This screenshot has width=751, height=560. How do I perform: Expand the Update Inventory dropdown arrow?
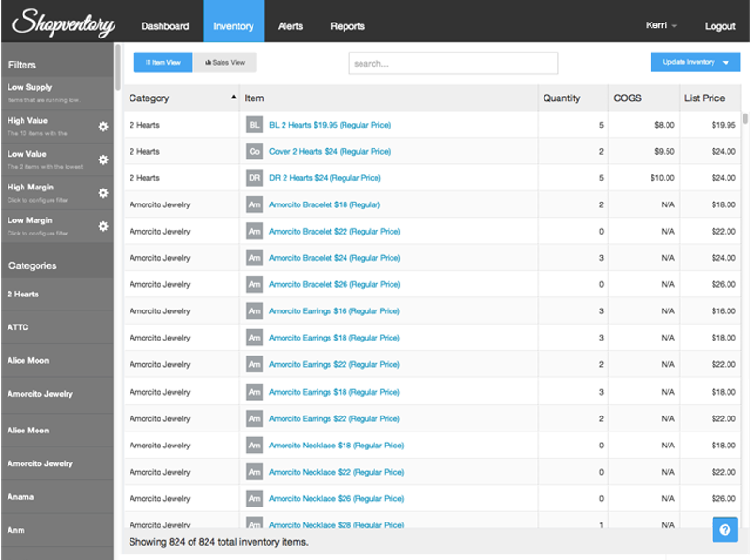pyautogui.click(x=726, y=61)
